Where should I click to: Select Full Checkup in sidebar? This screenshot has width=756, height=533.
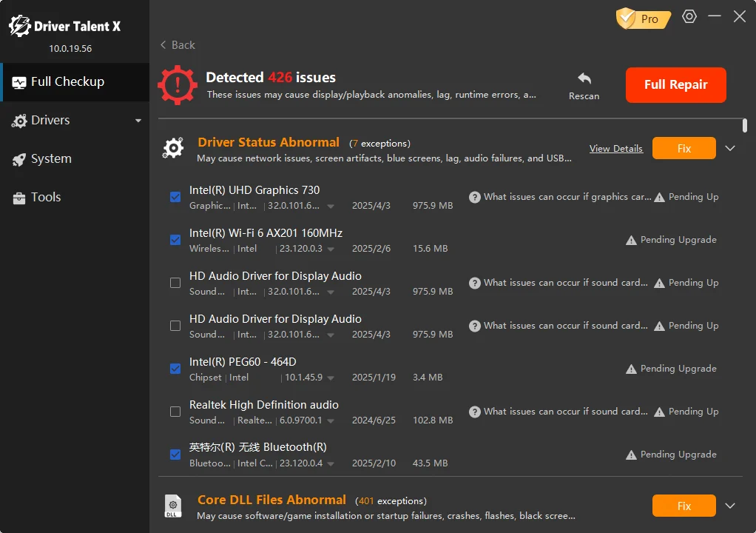click(75, 82)
